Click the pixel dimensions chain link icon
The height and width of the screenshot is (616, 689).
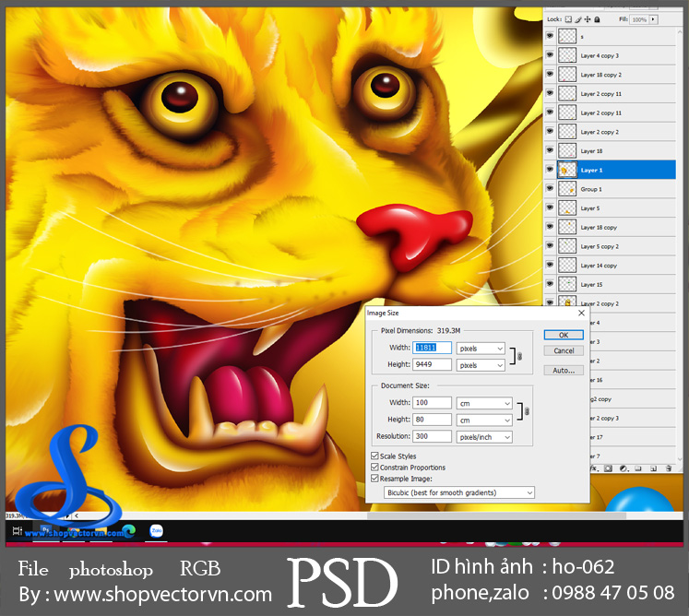(x=520, y=356)
